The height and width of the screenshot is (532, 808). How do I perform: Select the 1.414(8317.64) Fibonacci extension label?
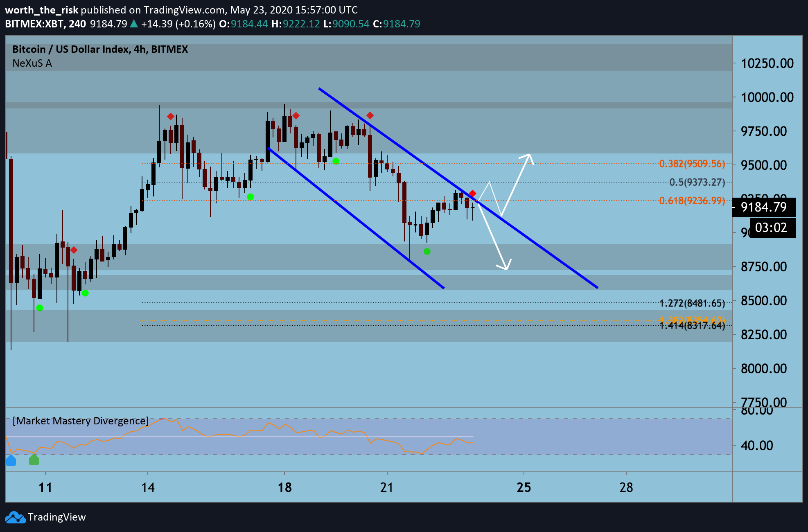click(692, 326)
